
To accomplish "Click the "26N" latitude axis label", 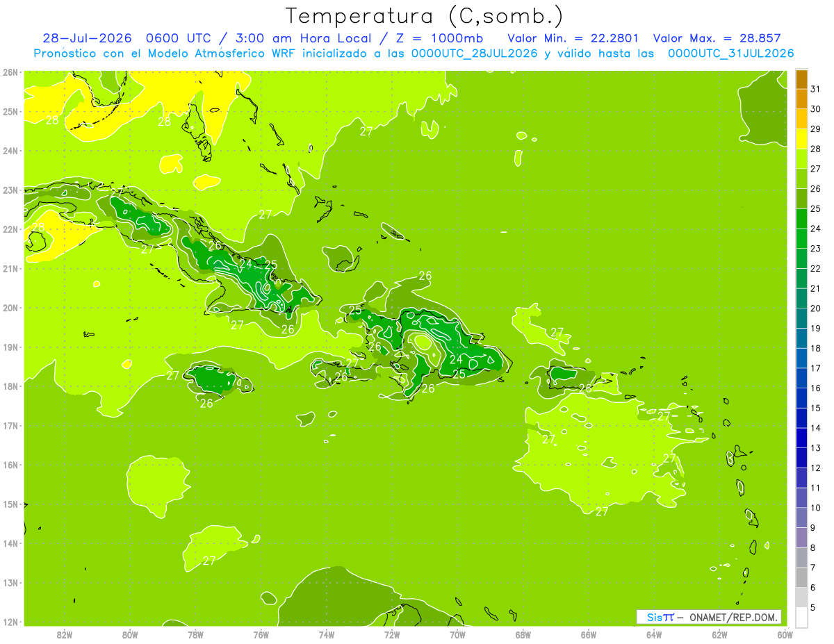I will click(x=10, y=72).
